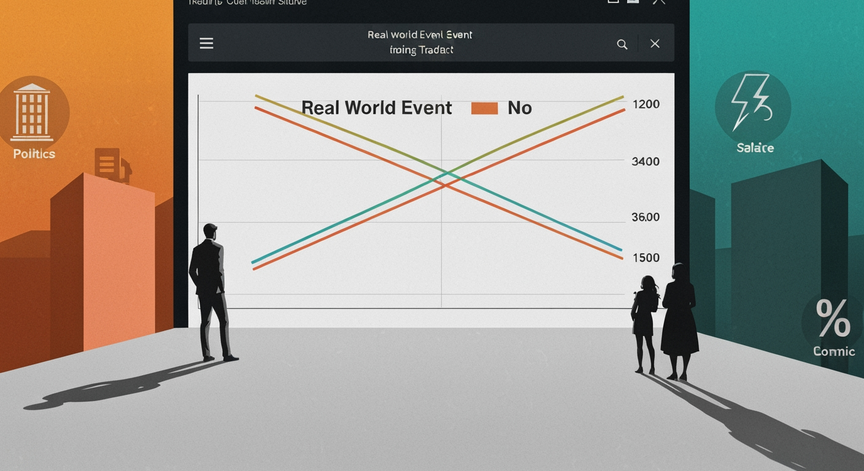Screen dimensions: 864x471
Task: Open the hamburger menu in the toolbar
Action: coord(207,44)
